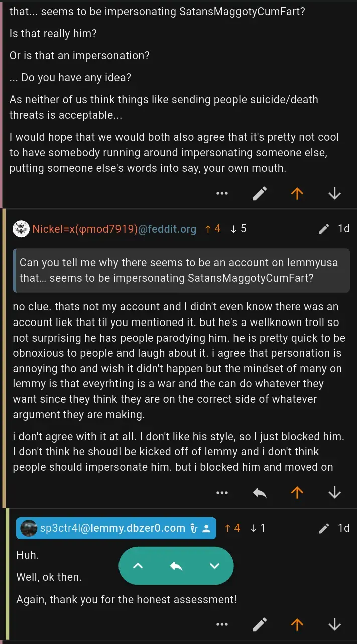Edit the topmost comment via its pencil icon
The width and height of the screenshot is (357, 644).
coord(260,193)
